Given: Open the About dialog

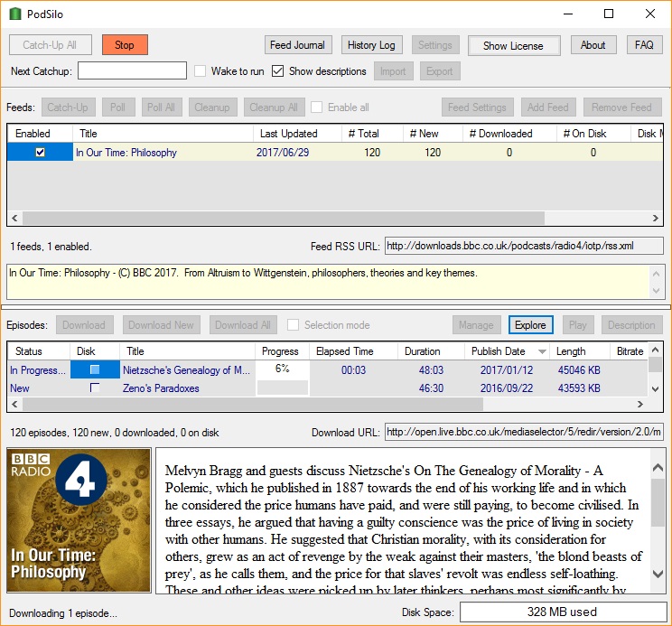Looking at the screenshot, I should click(593, 45).
